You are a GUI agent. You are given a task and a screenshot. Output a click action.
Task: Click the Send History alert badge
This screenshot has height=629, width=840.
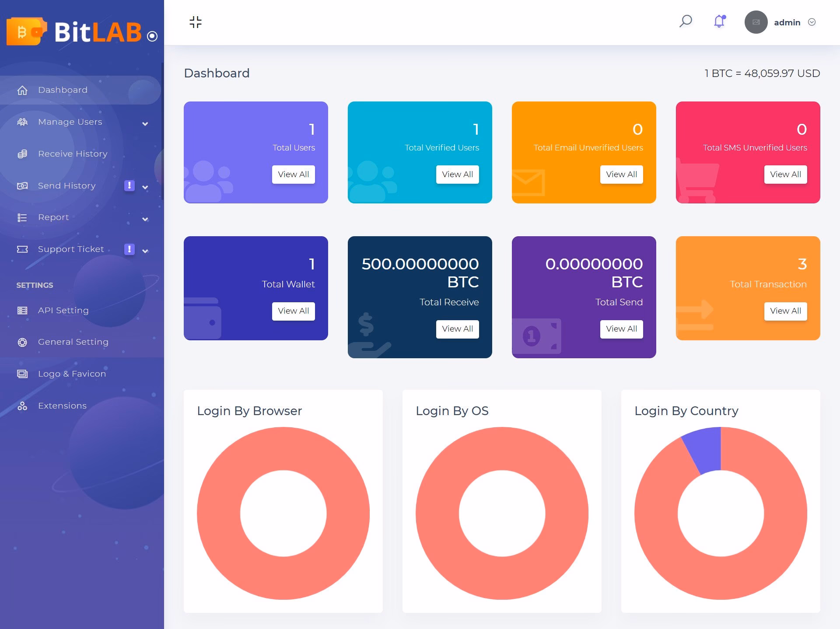pyautogui.click(x=129, y=185)
